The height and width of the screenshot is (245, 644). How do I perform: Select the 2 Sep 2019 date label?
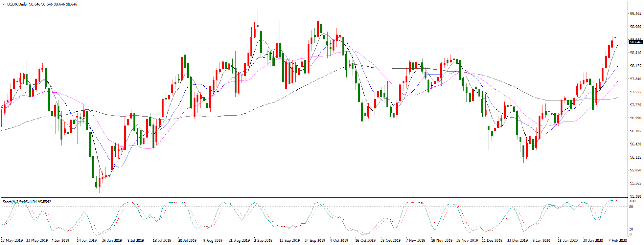[263, 241]
